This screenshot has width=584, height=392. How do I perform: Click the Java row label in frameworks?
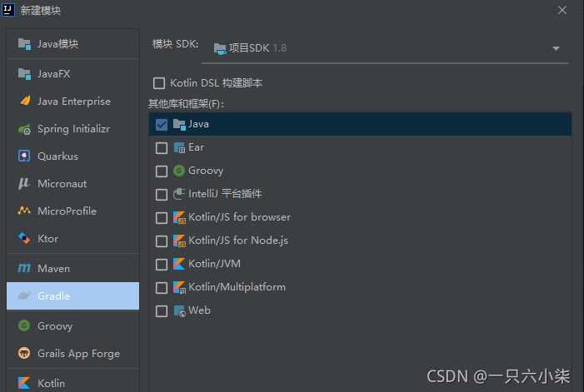pyautogui.click(x=198, y=124)
